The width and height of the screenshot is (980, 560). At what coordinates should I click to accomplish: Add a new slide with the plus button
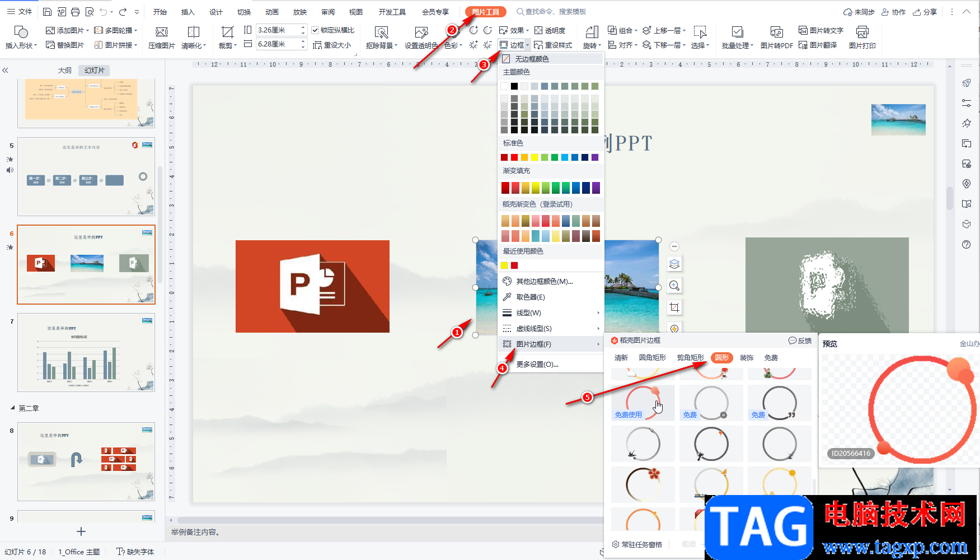pos(81,531)
